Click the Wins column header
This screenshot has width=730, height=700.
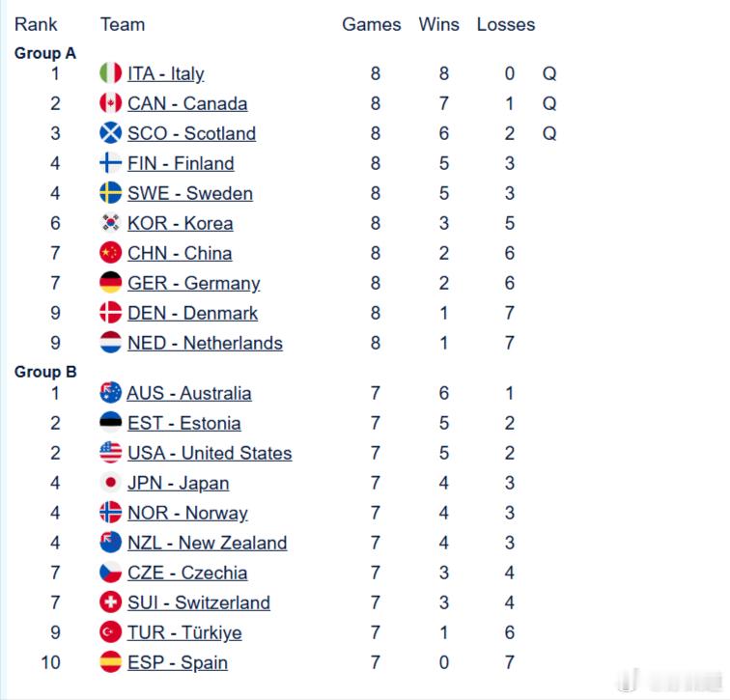(x=438, y=24)
